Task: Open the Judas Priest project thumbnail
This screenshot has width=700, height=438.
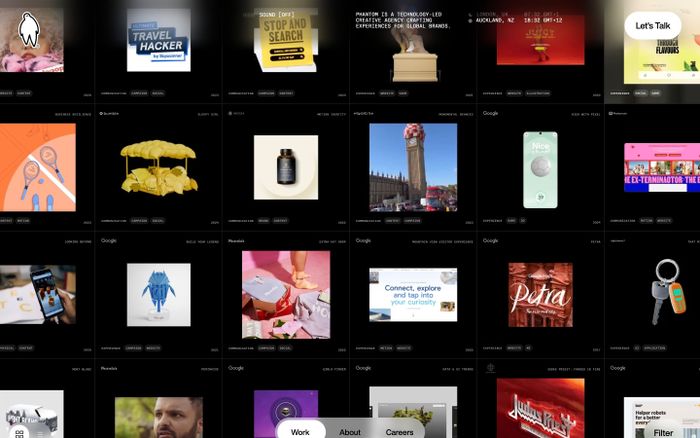Action: [540, 408]
